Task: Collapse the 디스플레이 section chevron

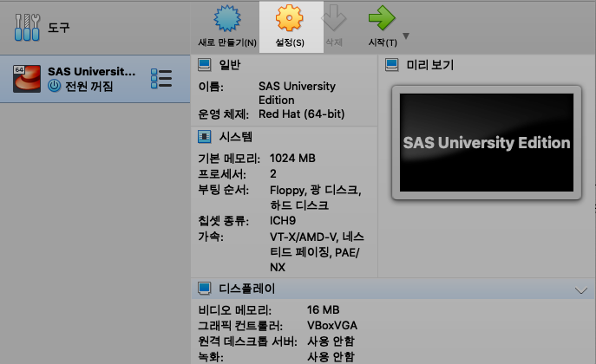Action: point(580,290)
